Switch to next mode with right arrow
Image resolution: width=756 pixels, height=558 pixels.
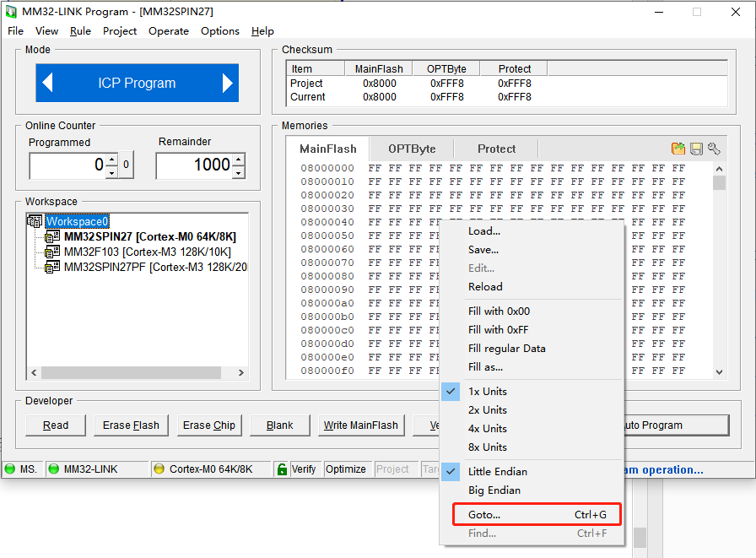[x=228, y=83]
